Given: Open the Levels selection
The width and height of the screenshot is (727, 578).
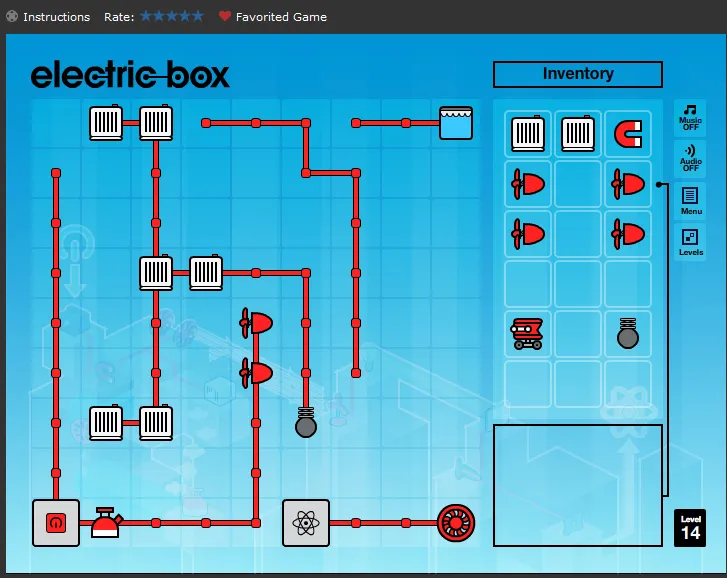Looking at the screenshot, I should point(690,241).
